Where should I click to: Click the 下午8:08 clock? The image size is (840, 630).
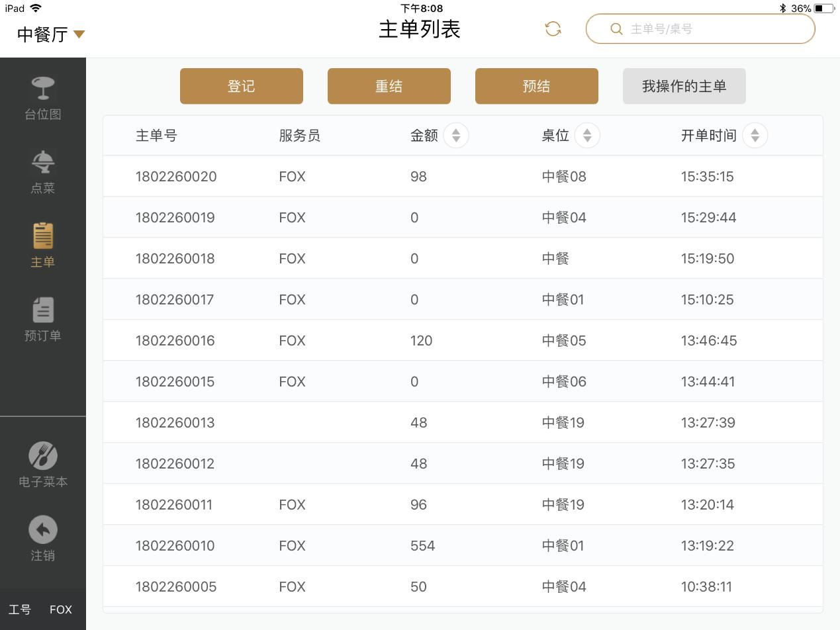coord(421,8)
